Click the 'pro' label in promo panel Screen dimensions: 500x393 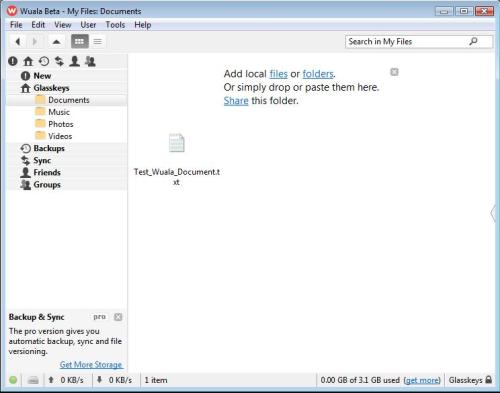tap(99, 317)
